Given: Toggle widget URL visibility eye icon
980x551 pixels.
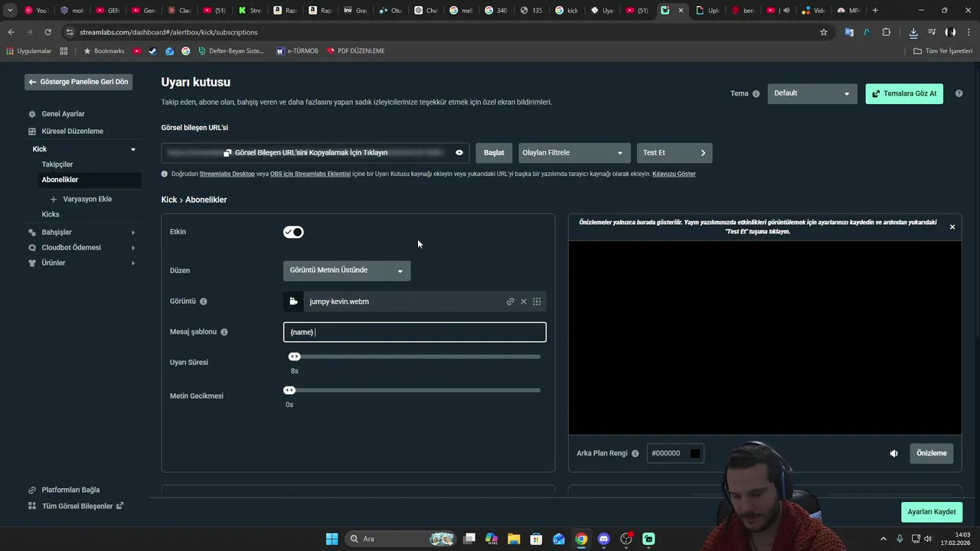Looking at the screenshot, I should point(459,153).
